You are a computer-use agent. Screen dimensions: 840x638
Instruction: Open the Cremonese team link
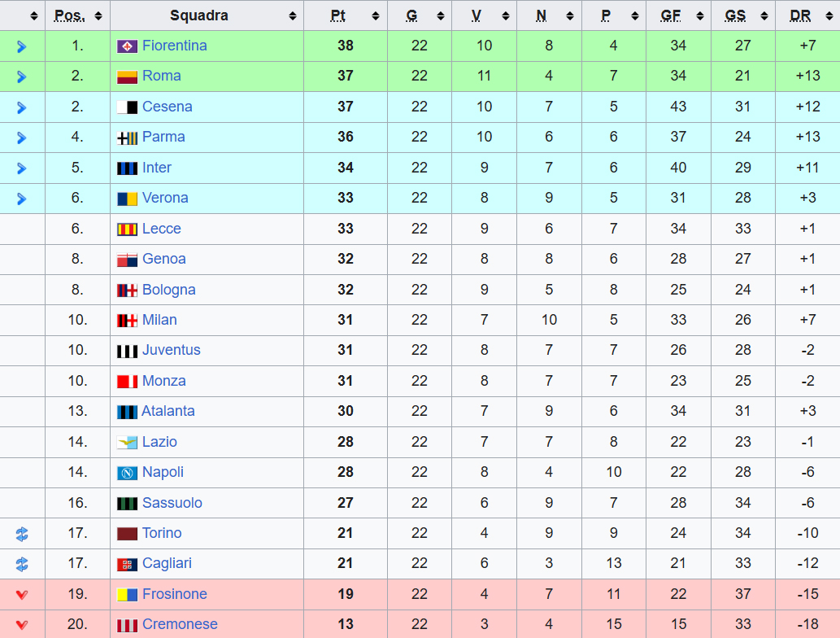click(180, 624)
